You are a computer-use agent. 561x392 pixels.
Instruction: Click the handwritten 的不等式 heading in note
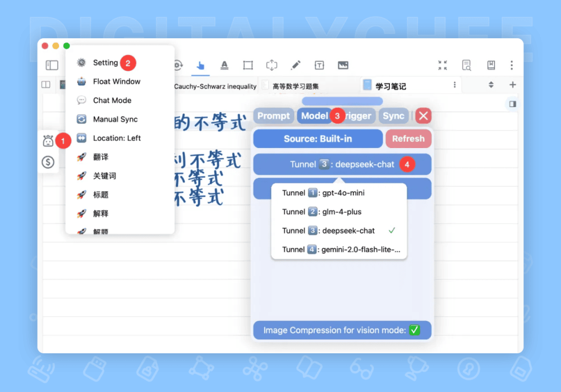[x=210, y=123]
